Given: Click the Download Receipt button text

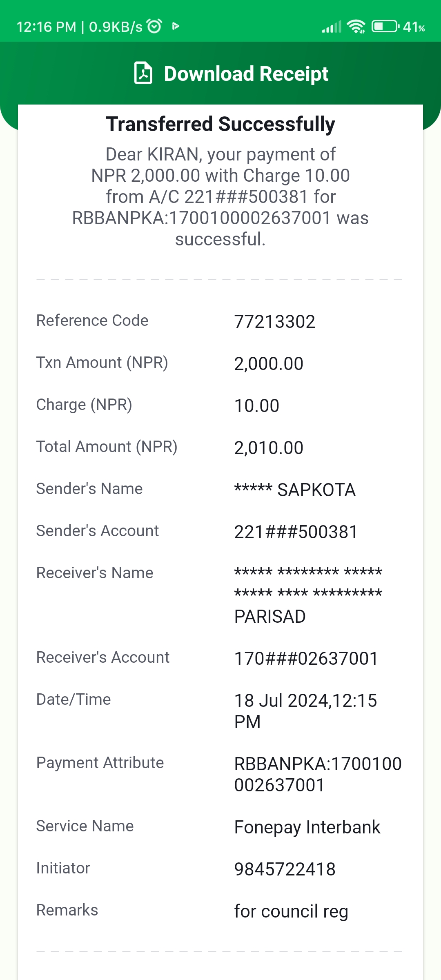Looking at the screenshot, I should pos(246,74).
